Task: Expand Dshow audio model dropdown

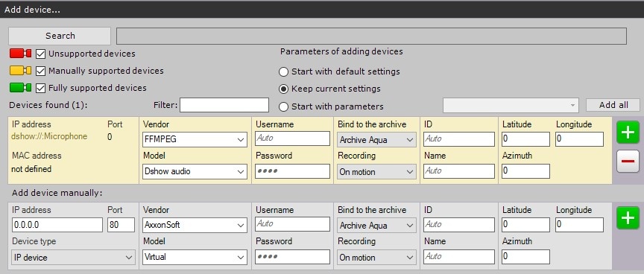Action: click(x=195, y=171)
